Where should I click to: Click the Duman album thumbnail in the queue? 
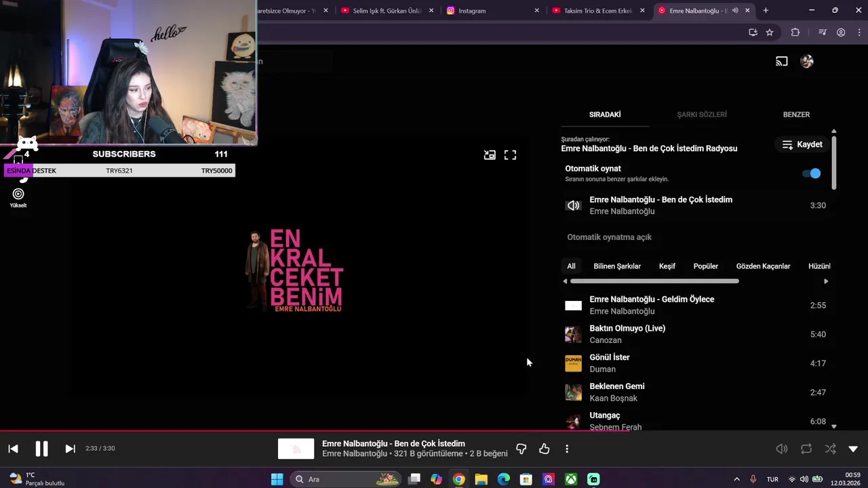click(x=573, y=363)
